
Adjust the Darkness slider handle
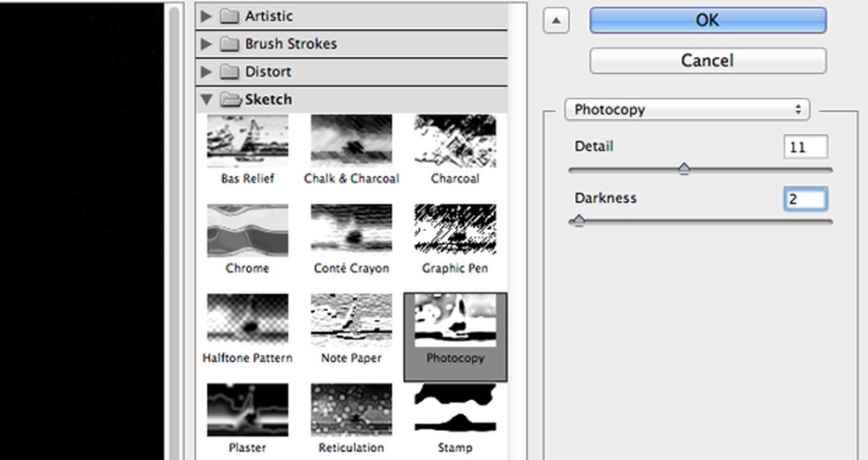click(579, 220)
